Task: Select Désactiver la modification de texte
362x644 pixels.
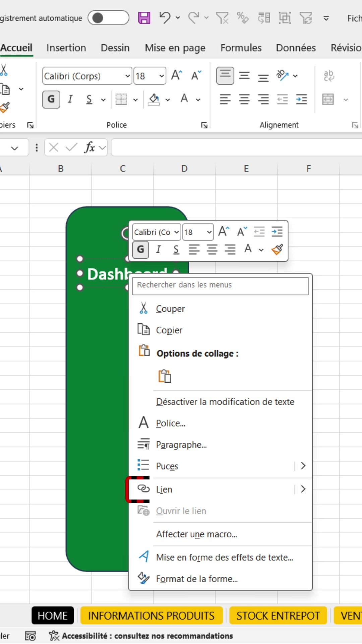Action: 225,402
